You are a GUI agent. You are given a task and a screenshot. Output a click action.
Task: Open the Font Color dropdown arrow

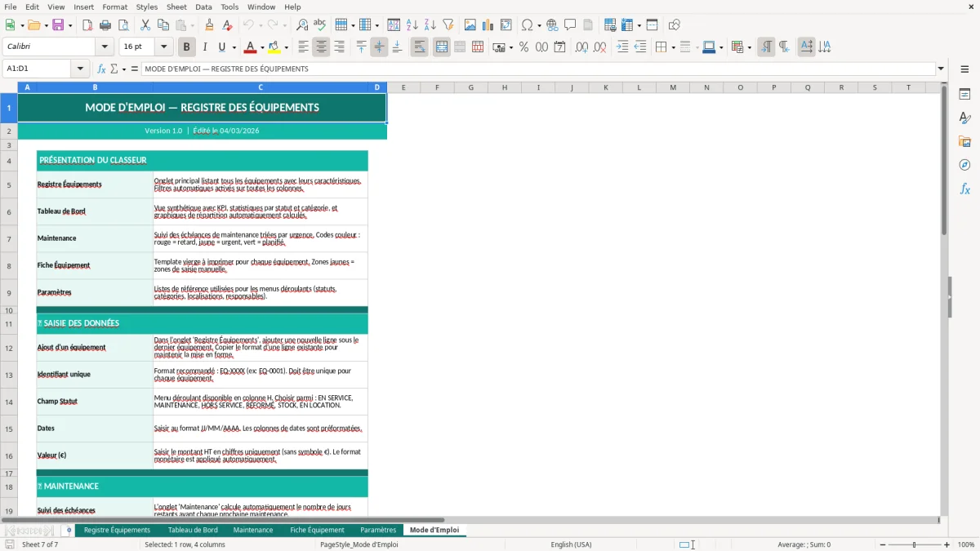click(263, 47)
